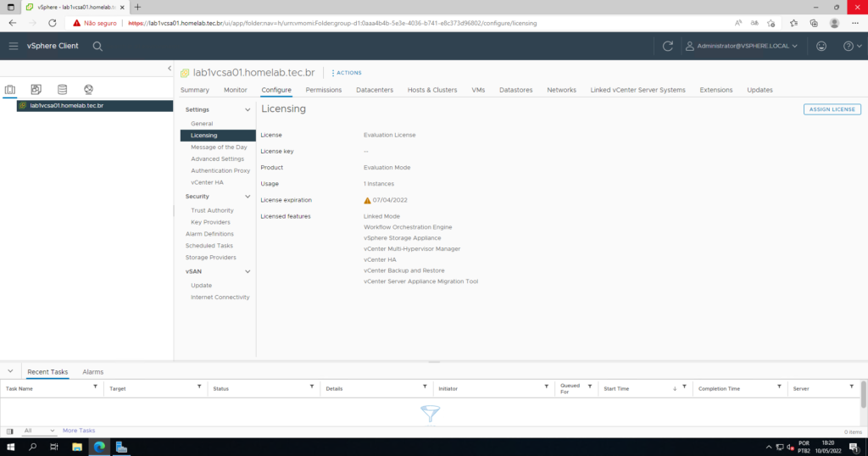The image size is (868, 456).
Task: Open Windows Start menu
Action: (x=10, y=448)
